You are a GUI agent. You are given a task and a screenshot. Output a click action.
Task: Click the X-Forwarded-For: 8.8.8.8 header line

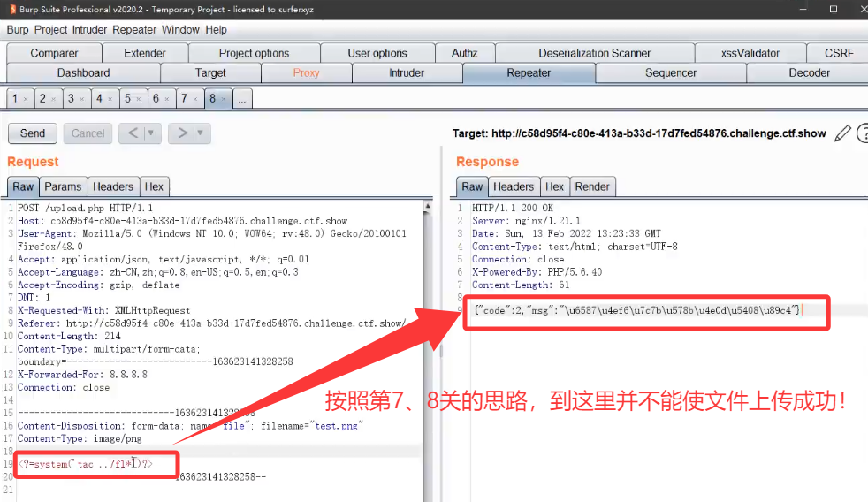tap(82, 375)
